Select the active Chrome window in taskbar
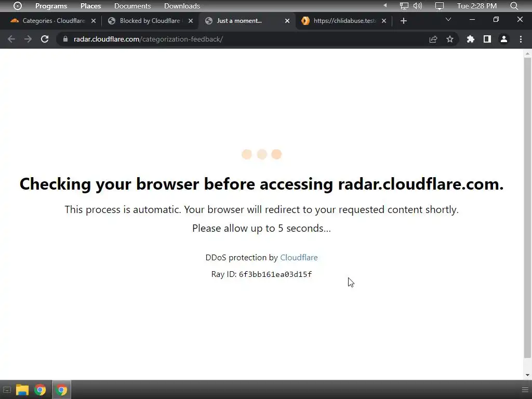Image resolution: width=532 pixels, height=399 pixels. pos(61,390)
